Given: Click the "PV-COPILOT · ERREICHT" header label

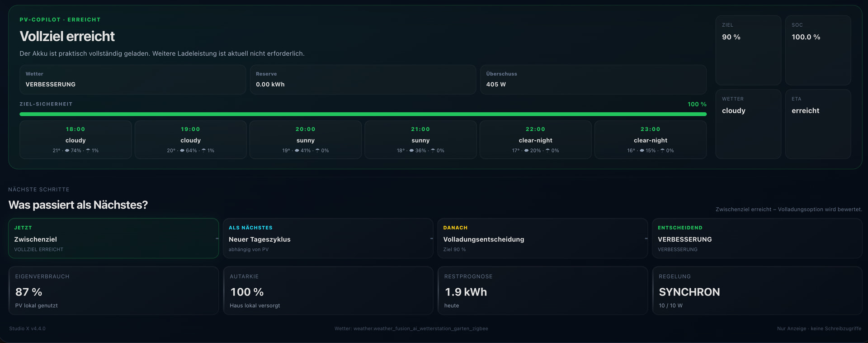Looking at the screenshot, I should pyautogui.click(x=60, y=20).
